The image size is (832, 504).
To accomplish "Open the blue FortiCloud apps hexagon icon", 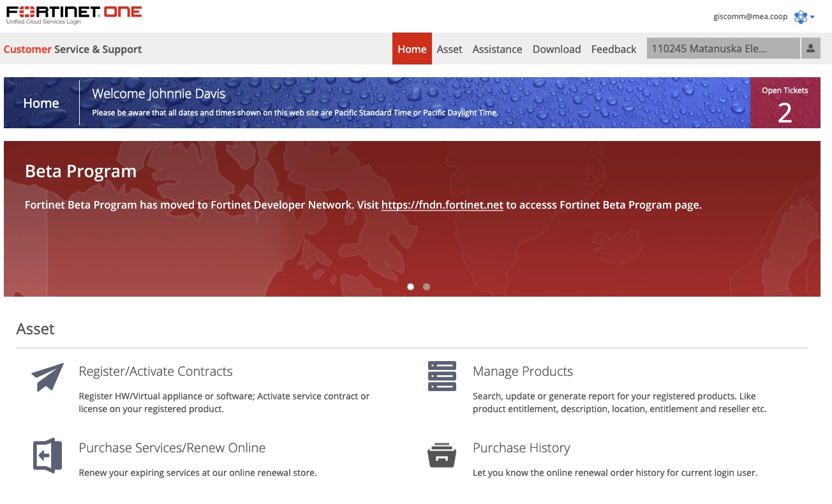I will tap(801, 16).
